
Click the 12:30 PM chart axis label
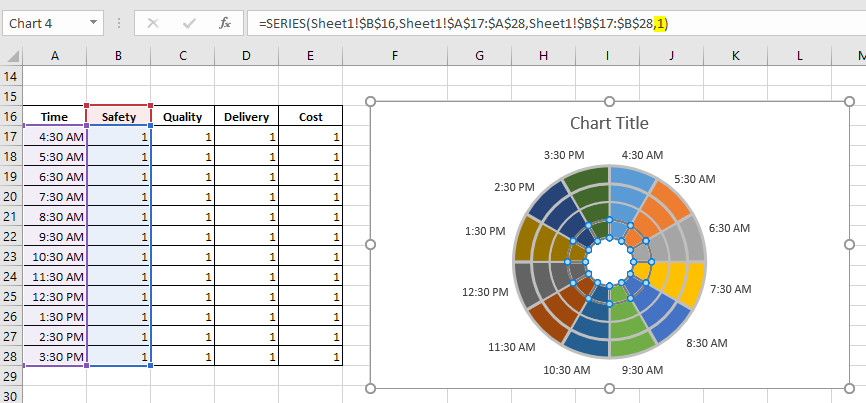click(x=487, y=291)
